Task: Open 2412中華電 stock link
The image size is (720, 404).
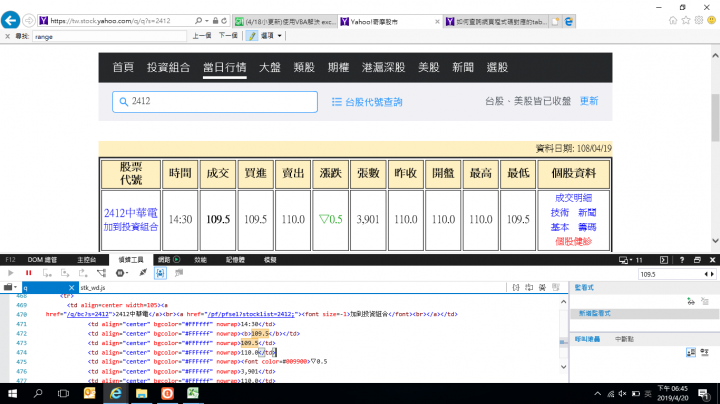Action: 130,213
